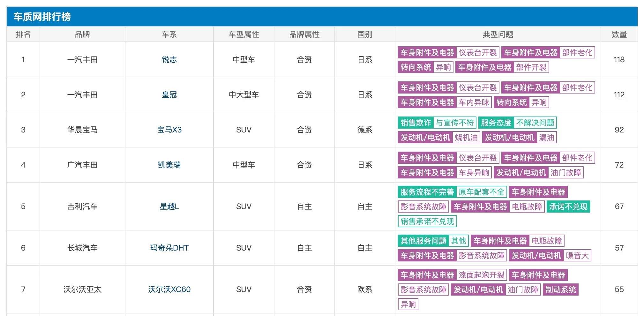Click the 长城汽车 brand cell
The height and width of the screenshot is (316, 644).
coord(82,248)
